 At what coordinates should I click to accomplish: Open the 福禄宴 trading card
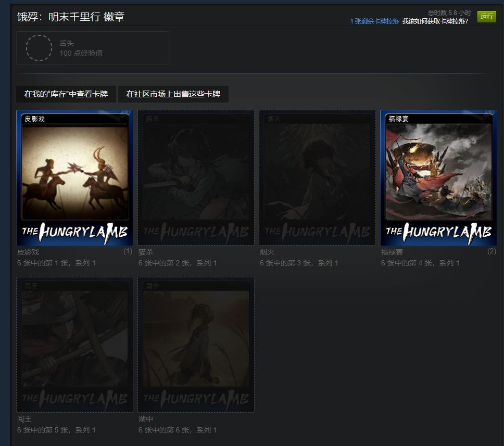439,177
